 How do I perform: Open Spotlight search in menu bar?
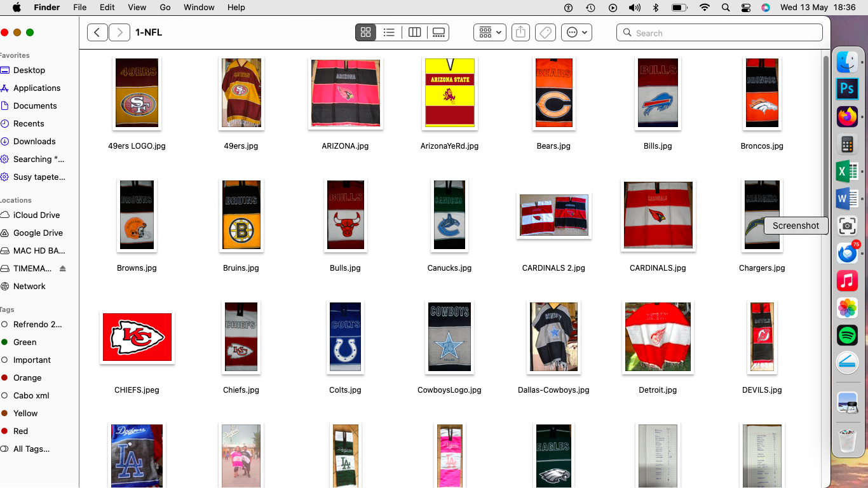[x=726, y=8]
